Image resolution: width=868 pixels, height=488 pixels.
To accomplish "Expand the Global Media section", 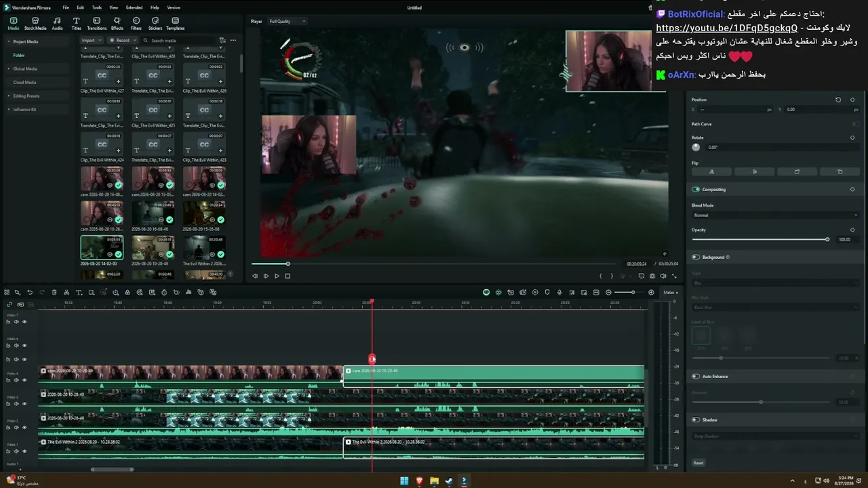I will [x=9, y=68].
